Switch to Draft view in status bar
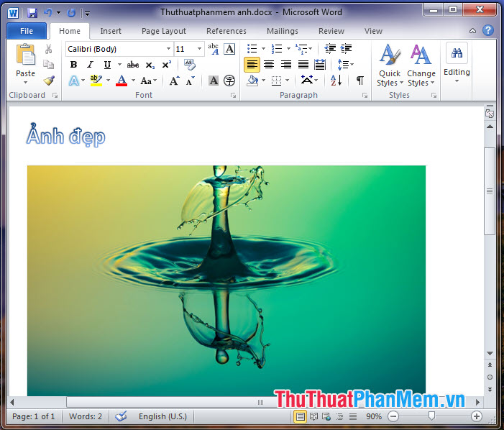Image resolution: width=504 pixels, height=430 pixels. [353, 416]
